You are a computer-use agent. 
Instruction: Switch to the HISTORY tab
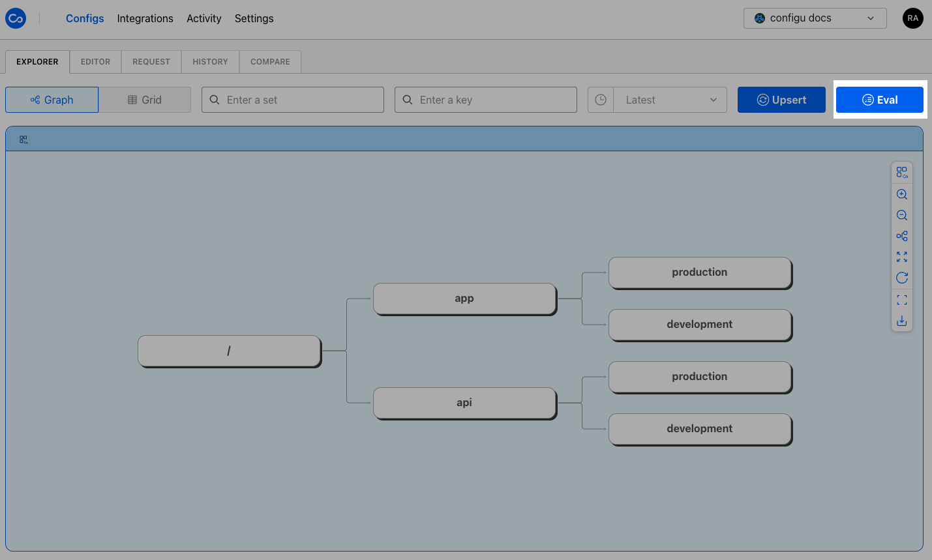coord(210,62)
